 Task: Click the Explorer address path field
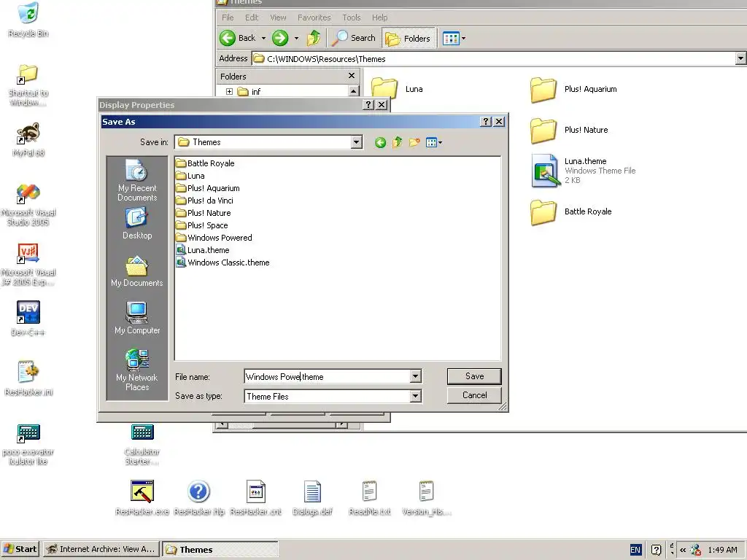(x=494, y=58)
